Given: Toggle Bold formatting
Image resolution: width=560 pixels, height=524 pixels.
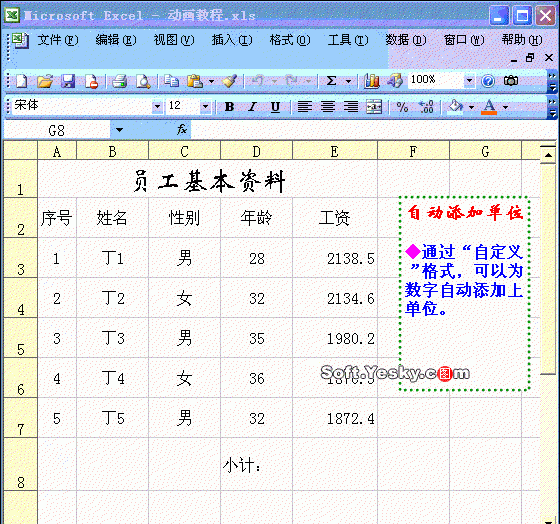Looking at the screenshot, I should point(229,107).
